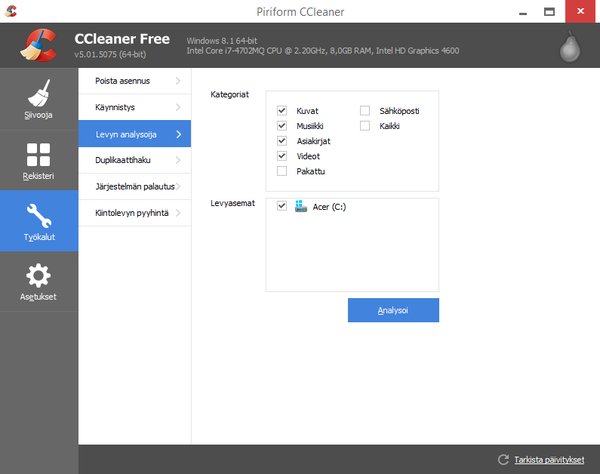
Task: Select the Levyn analysoija menu item
Action: point(135,134)
